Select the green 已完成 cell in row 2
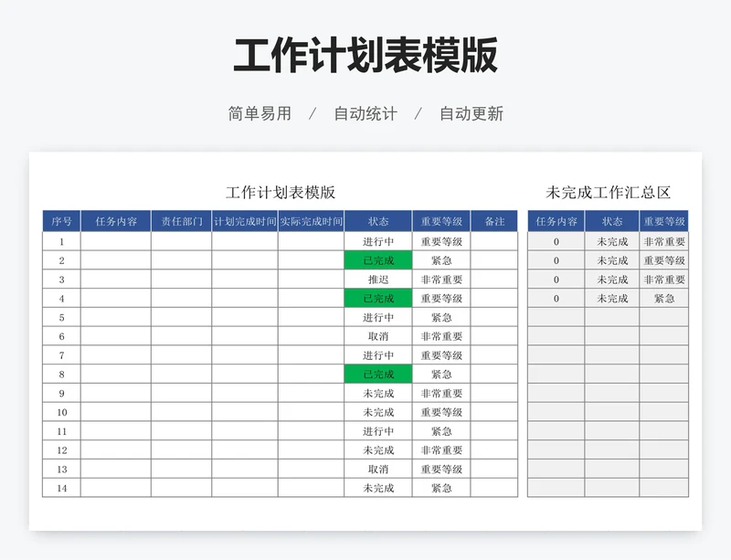This screenshot has height=560, width=731. (x=378, y=260)
